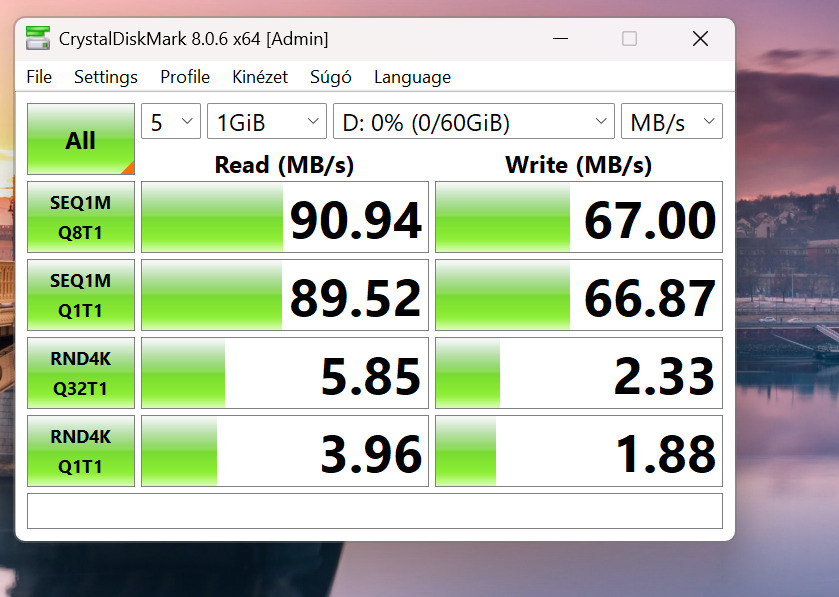Close the CrystalDiskMark window
Viewport: 839px width, 597px height.
[700, 39]
